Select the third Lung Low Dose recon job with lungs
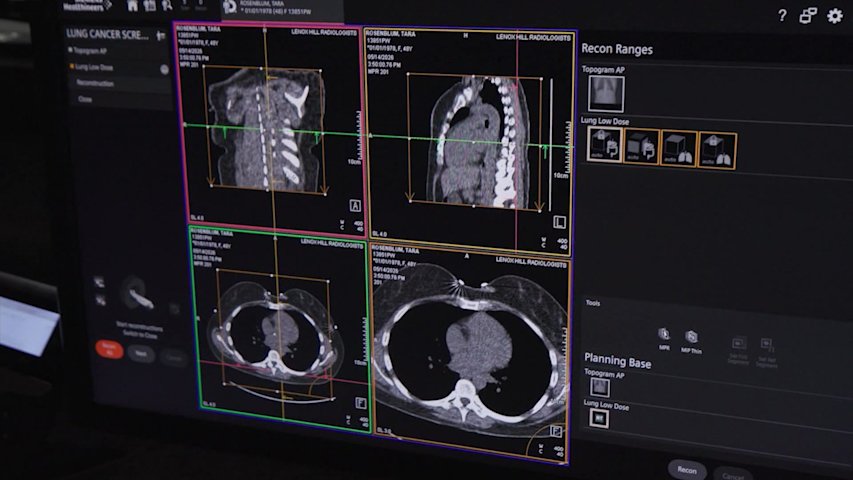The image size is (853, 480). [x=678, y=149]
